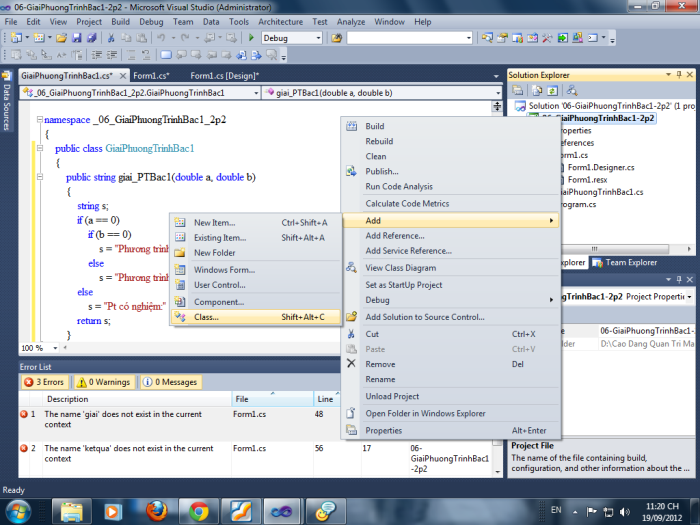
Task: Click View Class Diagram icon in Solution Explorer toolbar
Action: (x=572, y=91)
